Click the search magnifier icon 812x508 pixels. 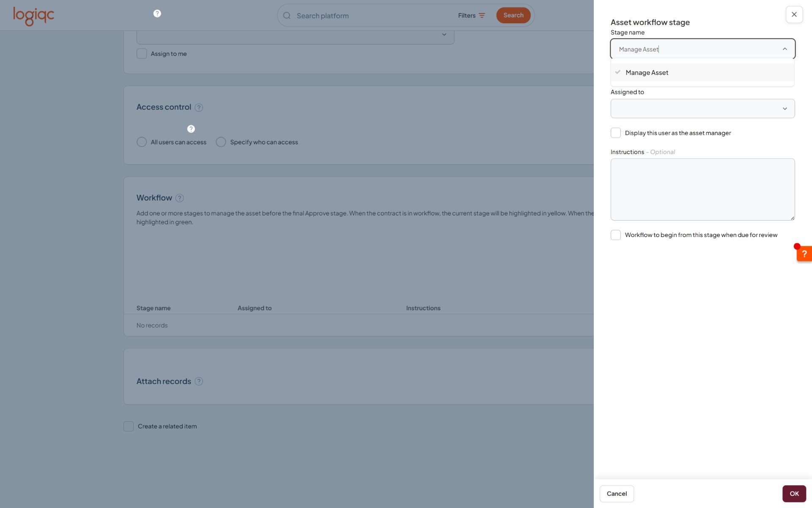click(x=287, y=16)
